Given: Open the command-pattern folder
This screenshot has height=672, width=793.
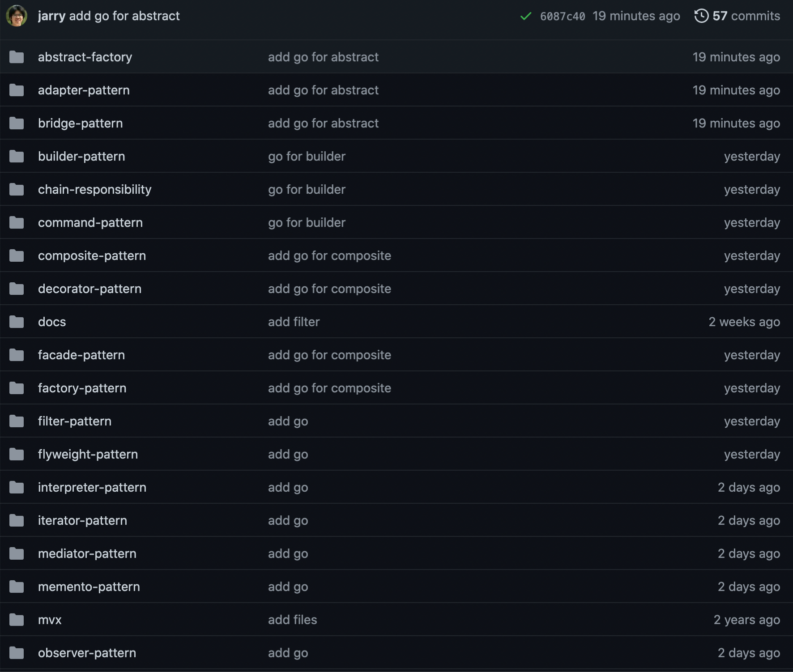Looking at the screenshot, I should pyautogui.click(x=90, y=223).
